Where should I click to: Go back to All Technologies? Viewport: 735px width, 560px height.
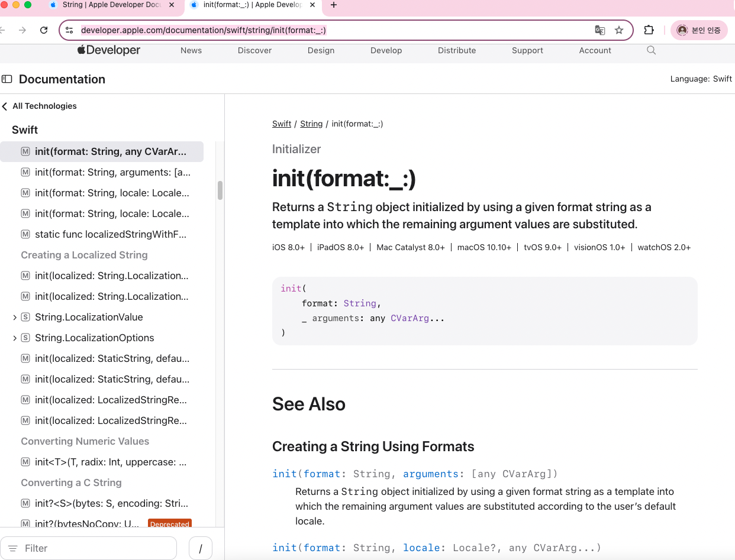pos(40,106)
